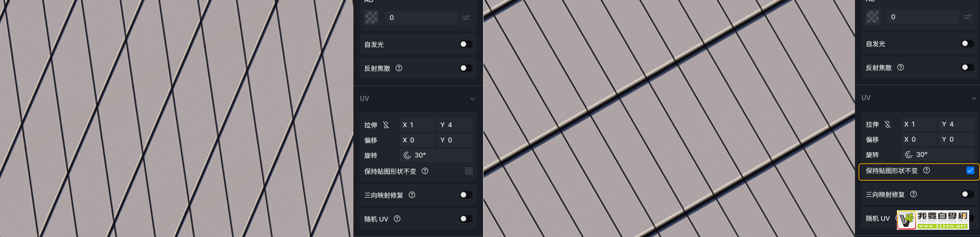Toggle 随机 UV switch in left panel
The image size is (980, 237).
pos(466,219)
